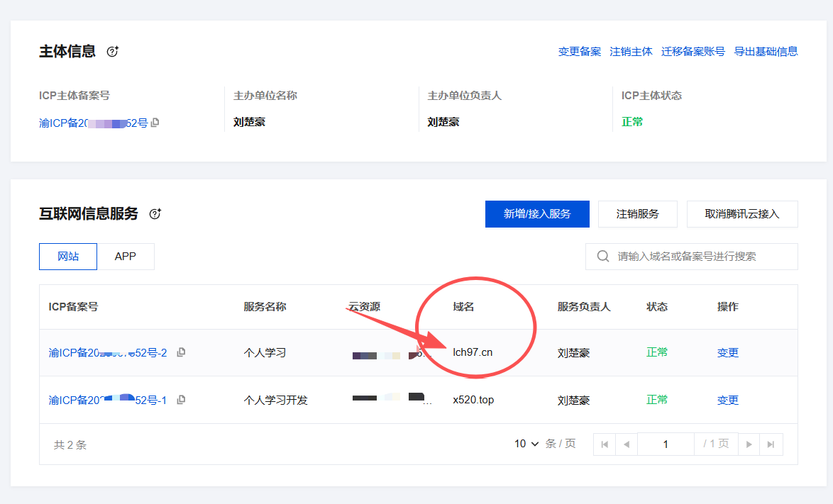Copy the x520.top row ICP number
Screen dimensions: 833x504
pos(181,400)
